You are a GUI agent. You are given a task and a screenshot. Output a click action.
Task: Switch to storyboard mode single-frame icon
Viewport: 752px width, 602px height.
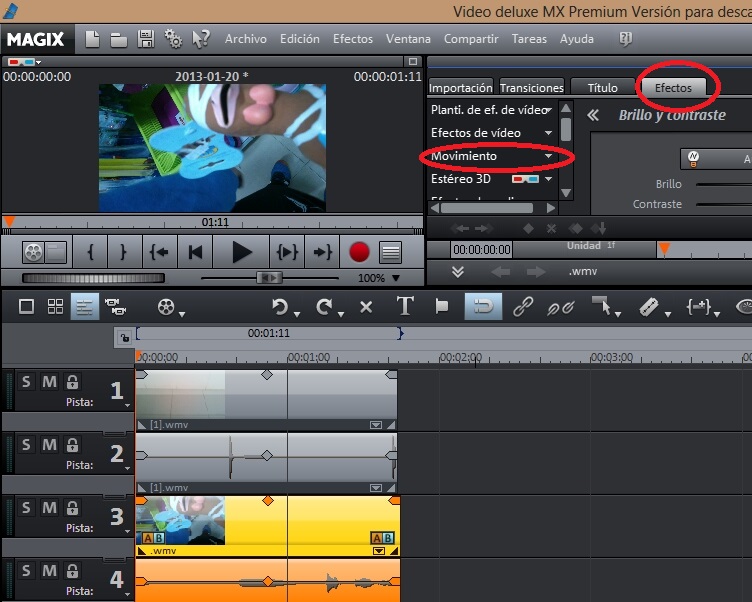[26, 307]
